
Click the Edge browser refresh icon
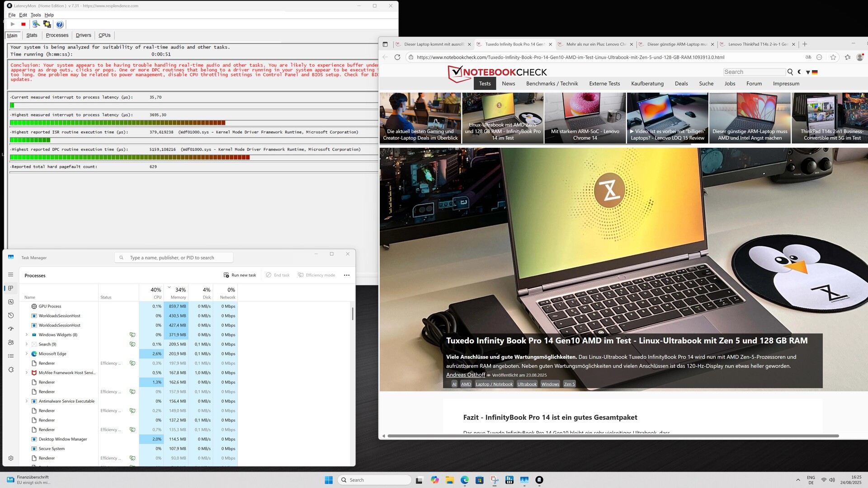pyautogui.click(x=397, y=57)
